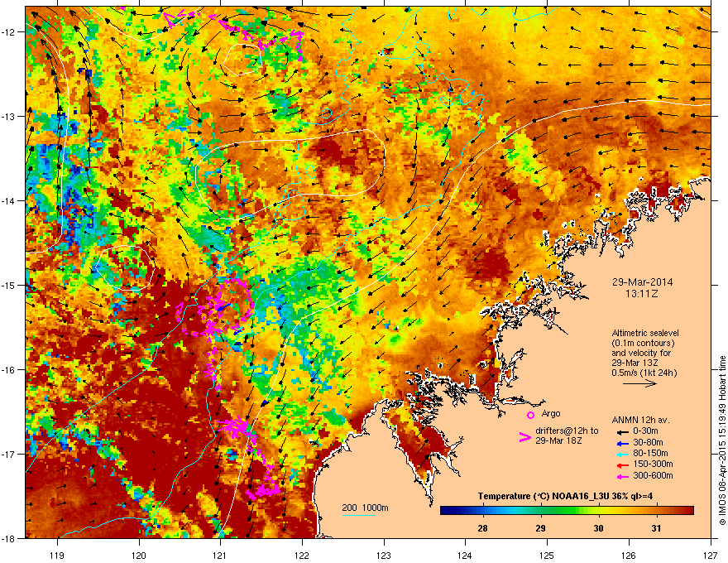Click the 'drifters@12h to' legend label
The image size is (728, 563).
[567, 431]
